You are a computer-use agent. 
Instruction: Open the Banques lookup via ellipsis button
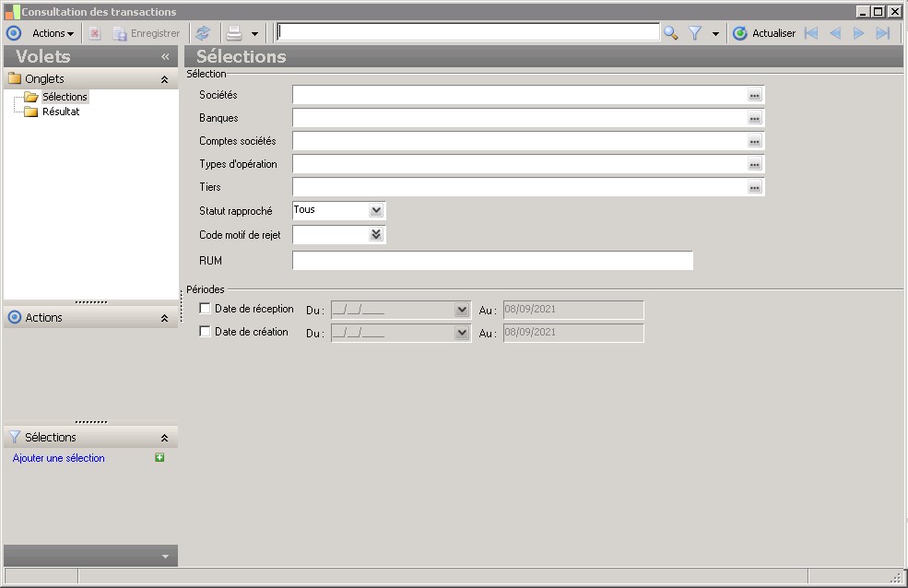pyautogui.click(x=754, y=118)
